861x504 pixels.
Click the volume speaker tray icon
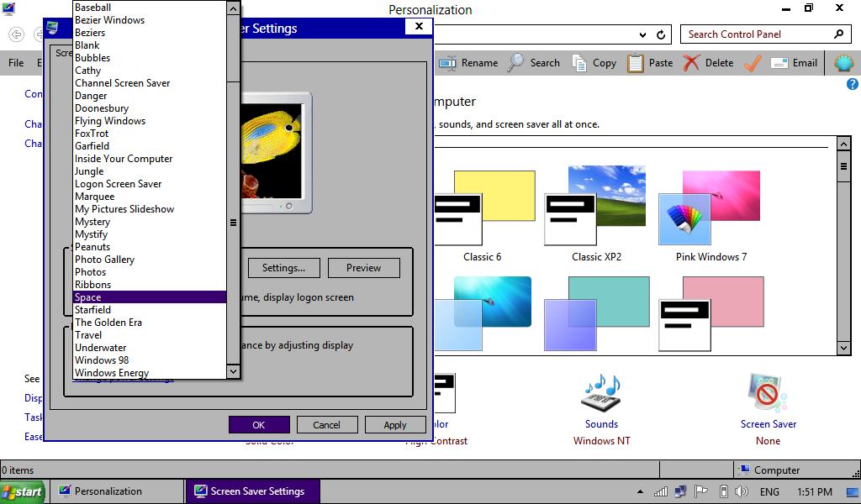742,491
